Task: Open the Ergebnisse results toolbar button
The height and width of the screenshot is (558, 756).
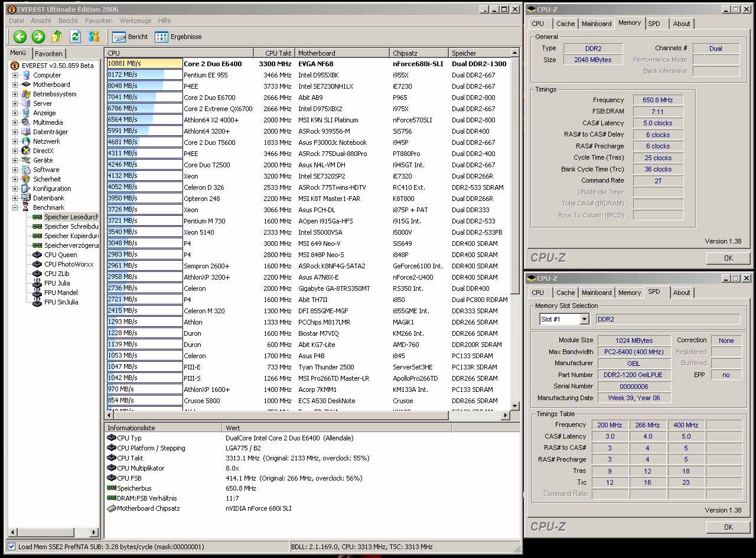Action: click(178, 37)
